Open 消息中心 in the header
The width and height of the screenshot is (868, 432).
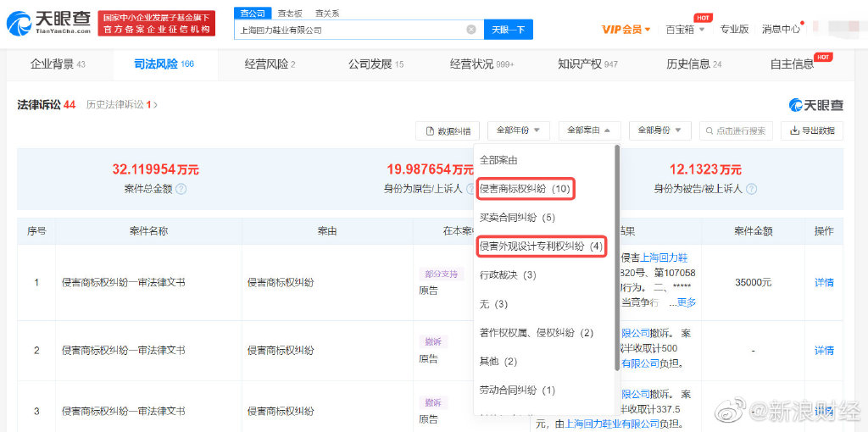(x=781, y=30)
